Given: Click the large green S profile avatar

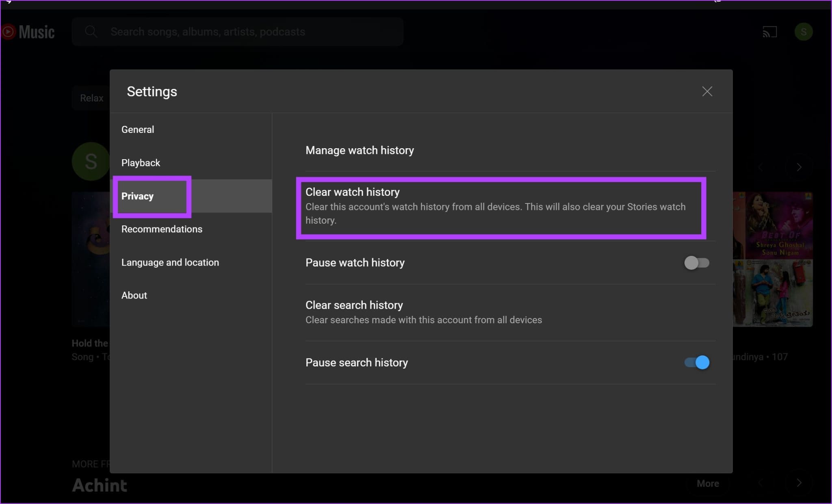Looking at the screenshot, I should click(91, 161).
